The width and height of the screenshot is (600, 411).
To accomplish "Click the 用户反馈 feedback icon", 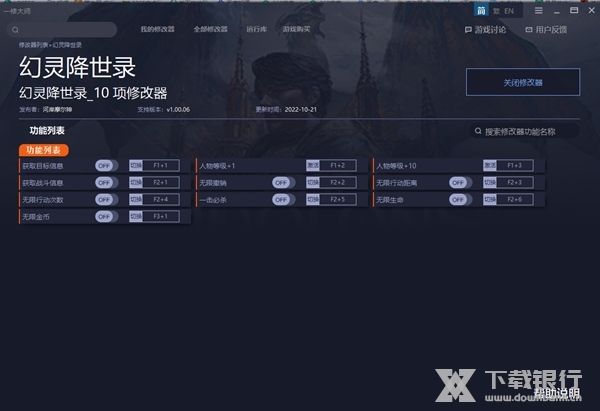I will 529,29.
